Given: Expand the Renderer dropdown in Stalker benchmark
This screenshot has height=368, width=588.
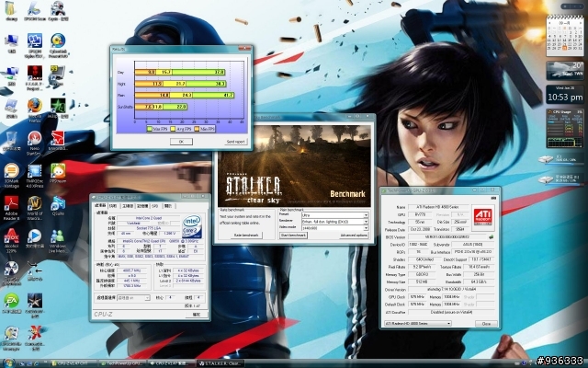Looking at the screenshot, I should click(x=334, y=222).
